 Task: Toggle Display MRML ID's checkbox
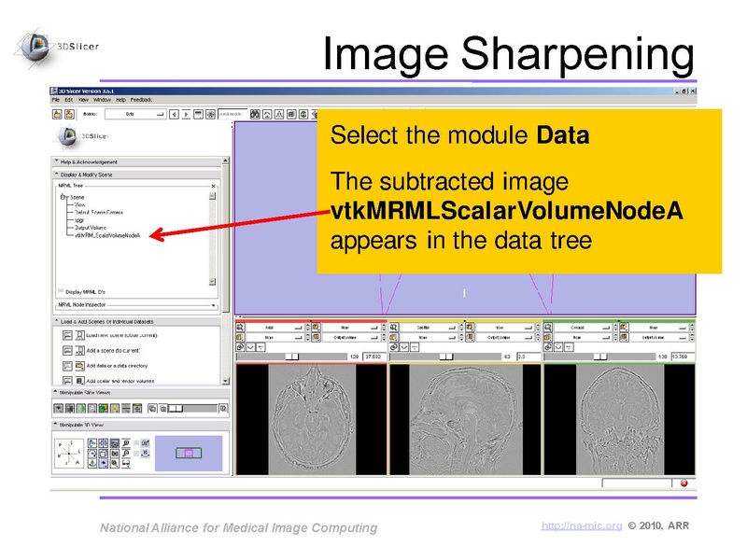[x=61, y=291]
